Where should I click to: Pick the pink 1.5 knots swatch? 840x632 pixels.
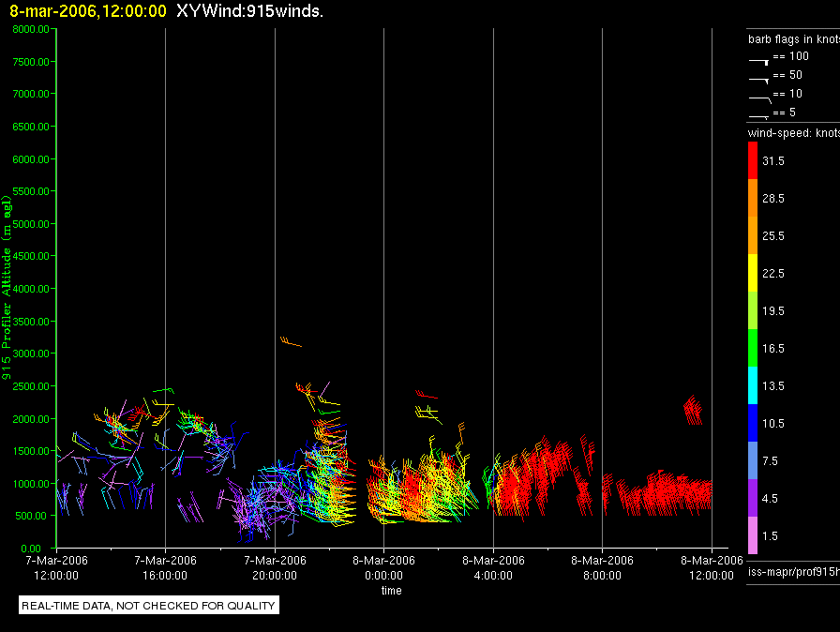[753, 535]
